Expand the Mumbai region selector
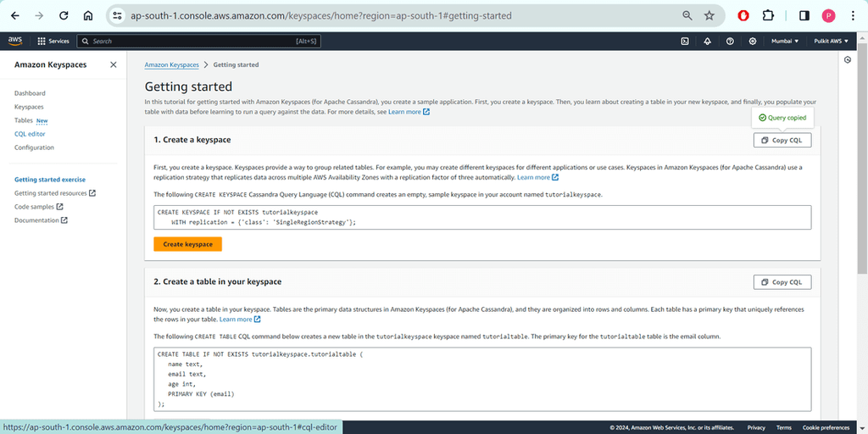868x434 pixels. click(785, 41)
